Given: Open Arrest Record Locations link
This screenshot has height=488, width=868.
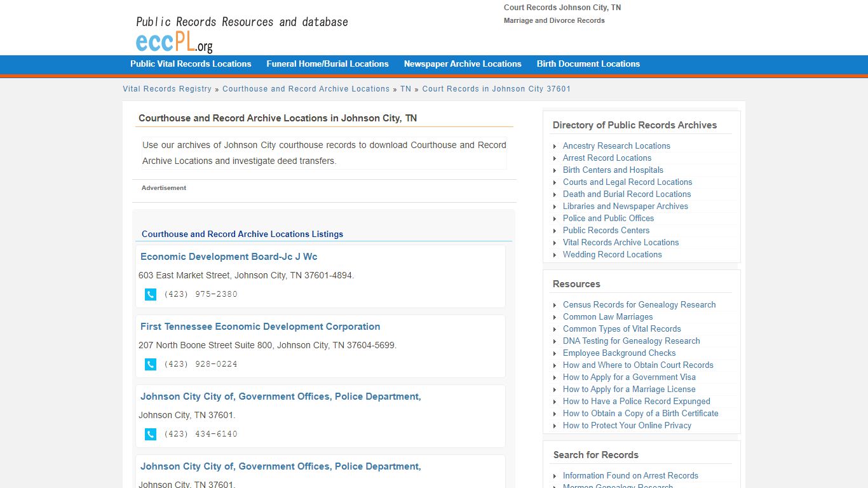Looking at the screenshot, I should click(x=607, y=158).
